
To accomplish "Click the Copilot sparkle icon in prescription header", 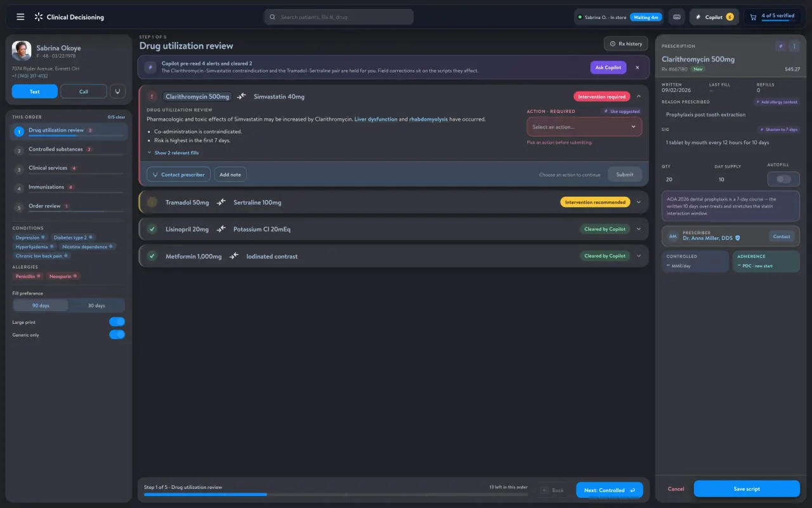I will point(780,46).
